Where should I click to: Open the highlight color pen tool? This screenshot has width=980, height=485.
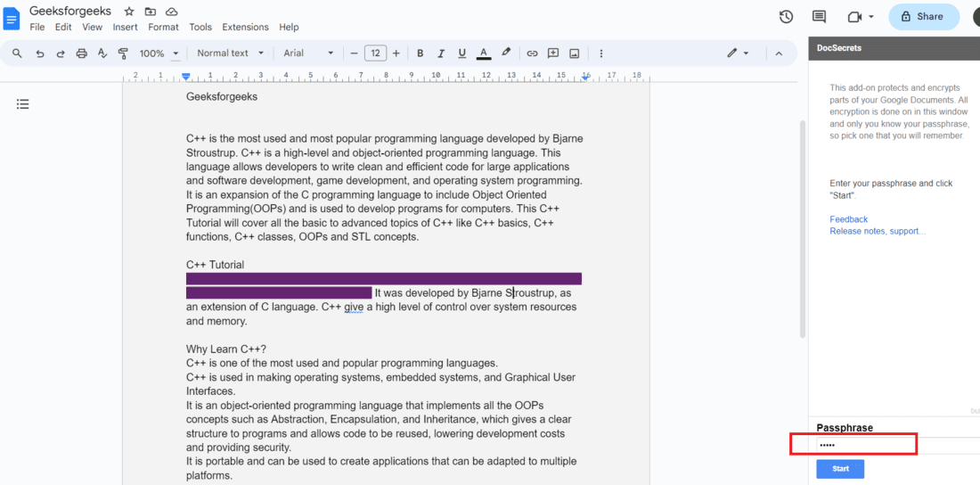506,53
